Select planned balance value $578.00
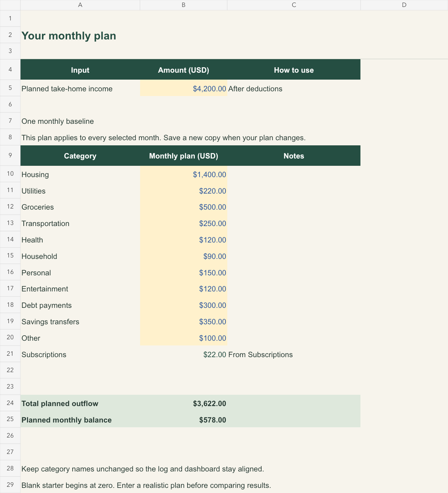 tap(184, 420)
